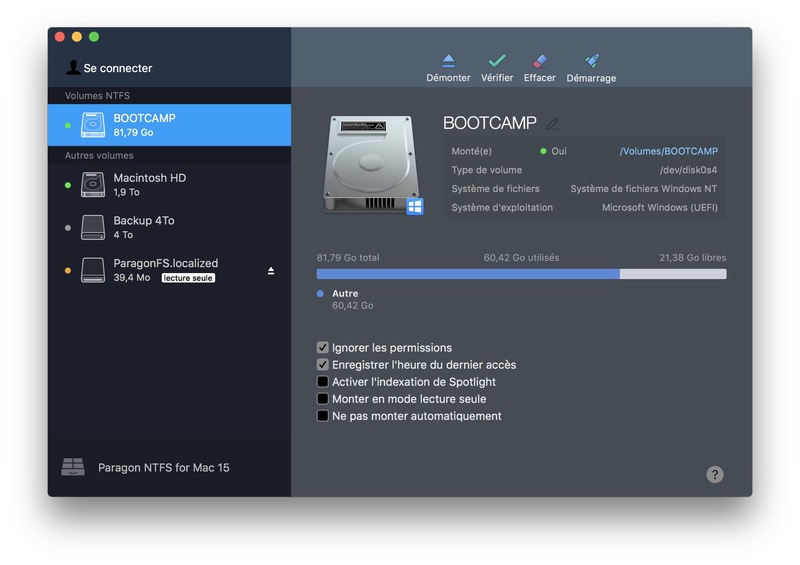Click the blue used-space portion of the bar
Viewport: 800px width, 565px height.
468,274
